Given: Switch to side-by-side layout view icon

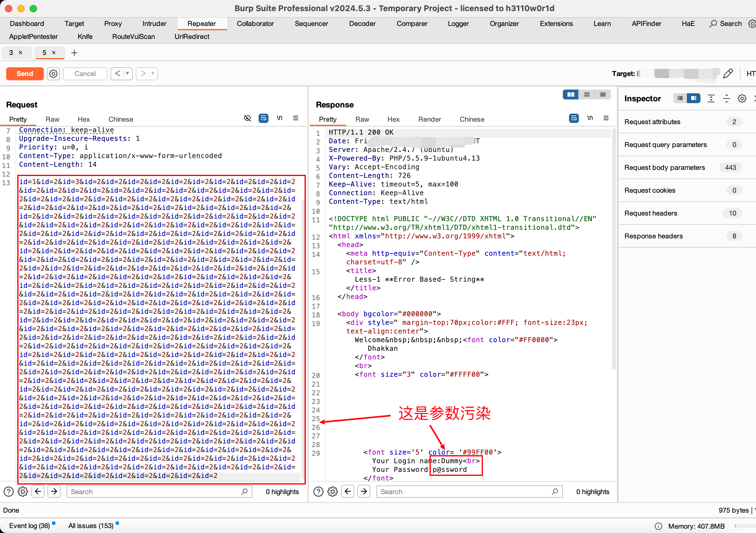Looking at the screenshot, I should [x=571, y=94].
